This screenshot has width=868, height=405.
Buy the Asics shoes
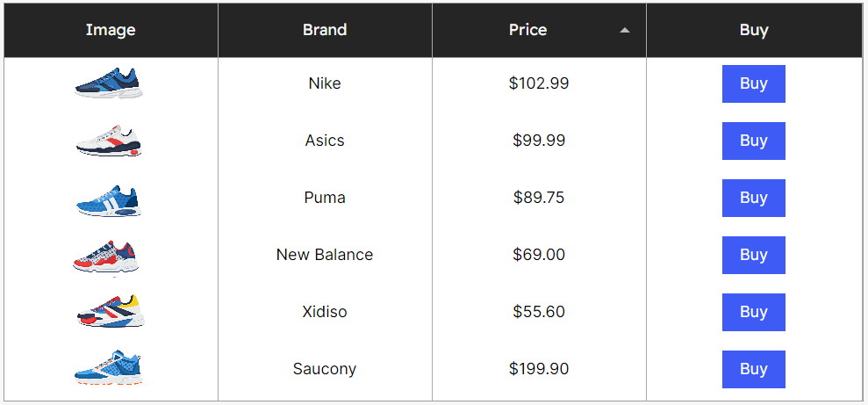tap(753, 141)
